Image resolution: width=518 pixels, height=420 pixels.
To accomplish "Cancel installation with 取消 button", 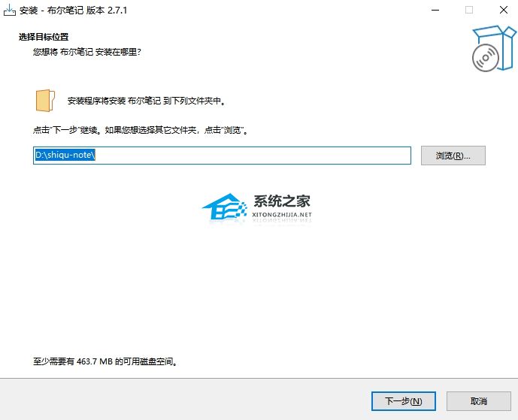I will tap(478, 401).
